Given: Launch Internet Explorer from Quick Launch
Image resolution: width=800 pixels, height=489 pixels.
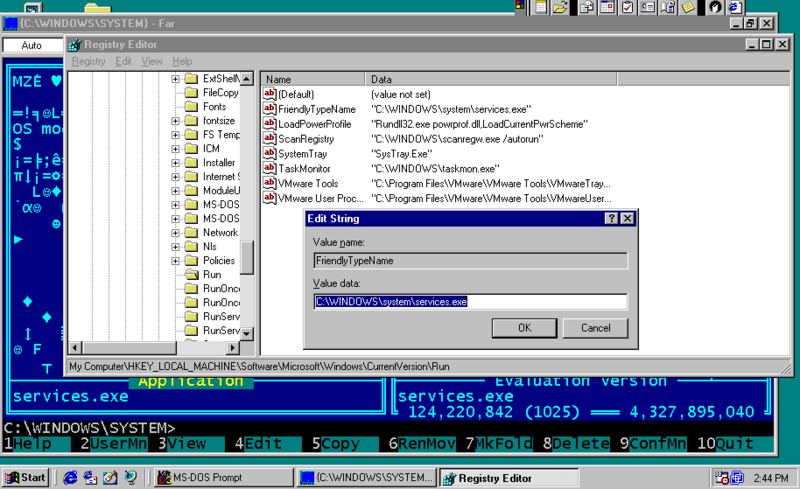Looking at the screenshot, I should 70,478.
